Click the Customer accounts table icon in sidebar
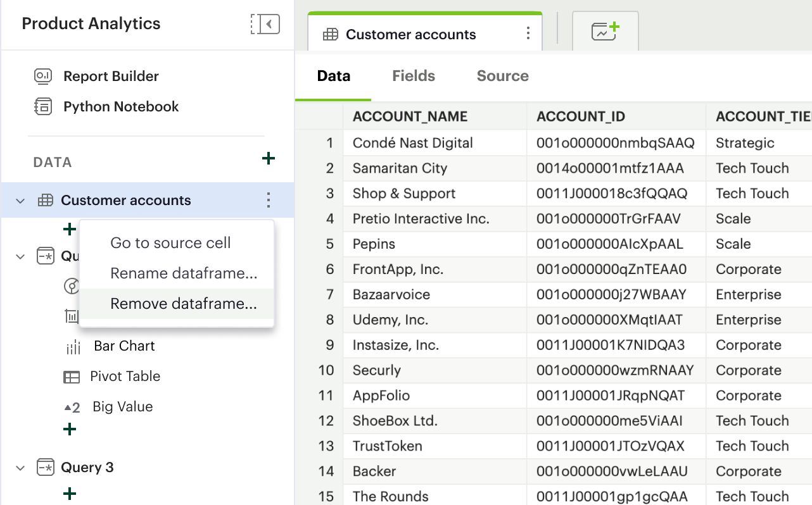 [x=46, y=201]
